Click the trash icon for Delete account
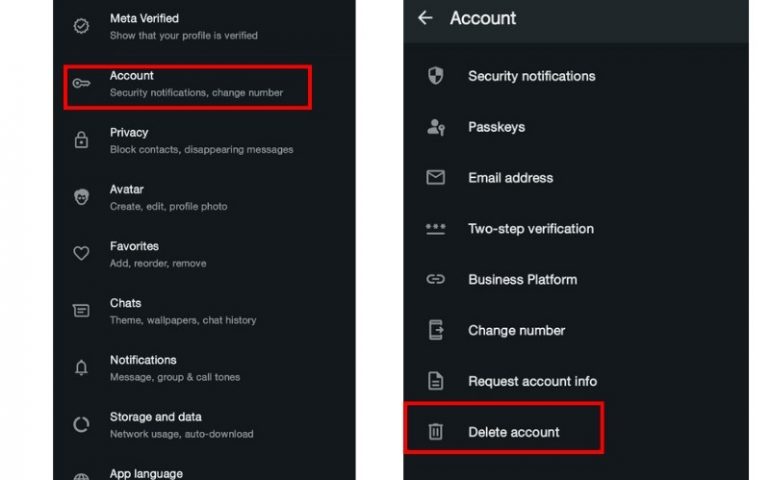The image size is (770, 480). tap(436, 431)
